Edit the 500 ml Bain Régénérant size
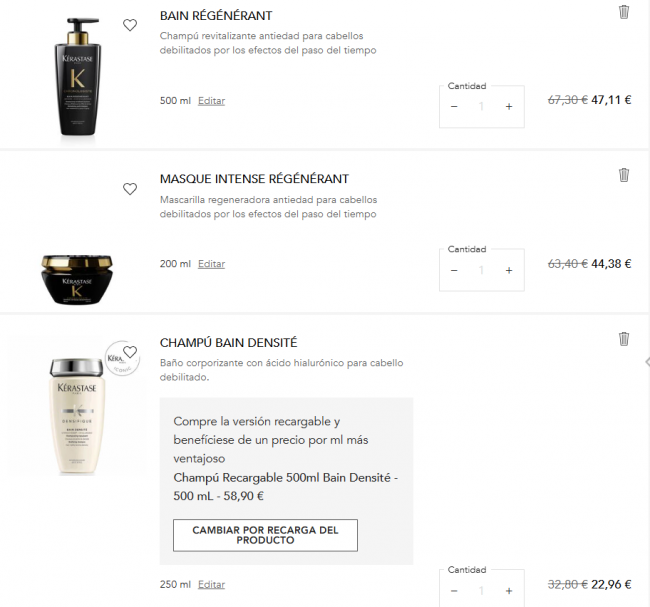This screenshot has width=650, height=607. pos(211,101)
